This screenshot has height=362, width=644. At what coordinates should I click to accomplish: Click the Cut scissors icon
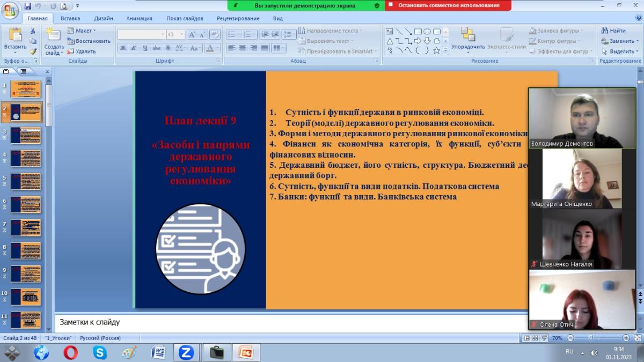(x=33, y=31)
